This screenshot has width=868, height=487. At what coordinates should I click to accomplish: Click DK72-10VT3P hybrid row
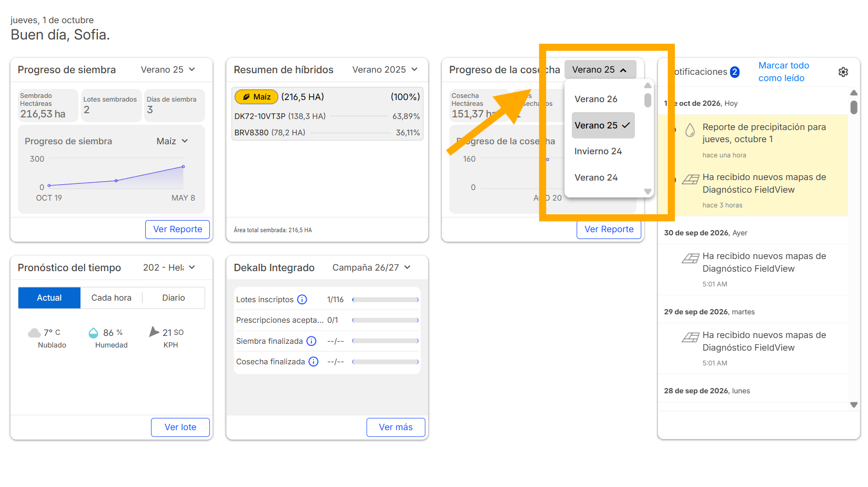point(327,116)
